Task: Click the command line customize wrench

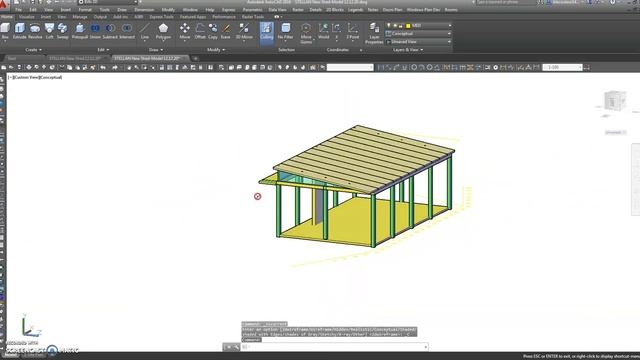Action: (x=236, y=347)
